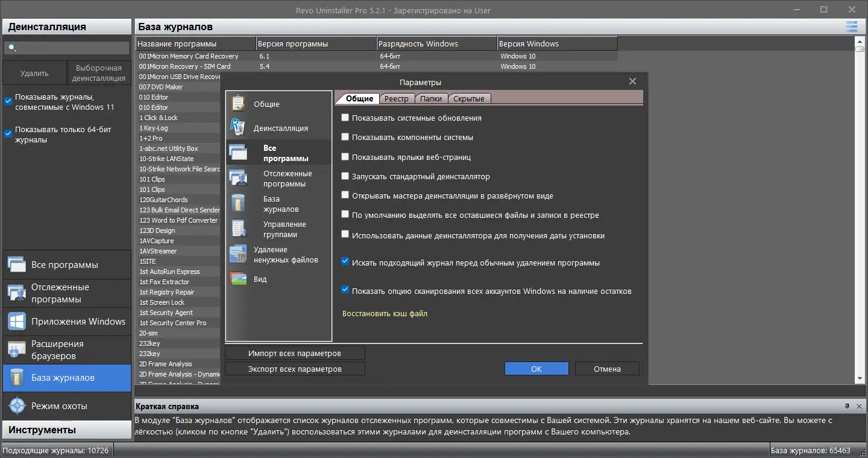Viewport: 868px width, 458px height.
Task: Confirm settings with the OK button
Action: 536,368
